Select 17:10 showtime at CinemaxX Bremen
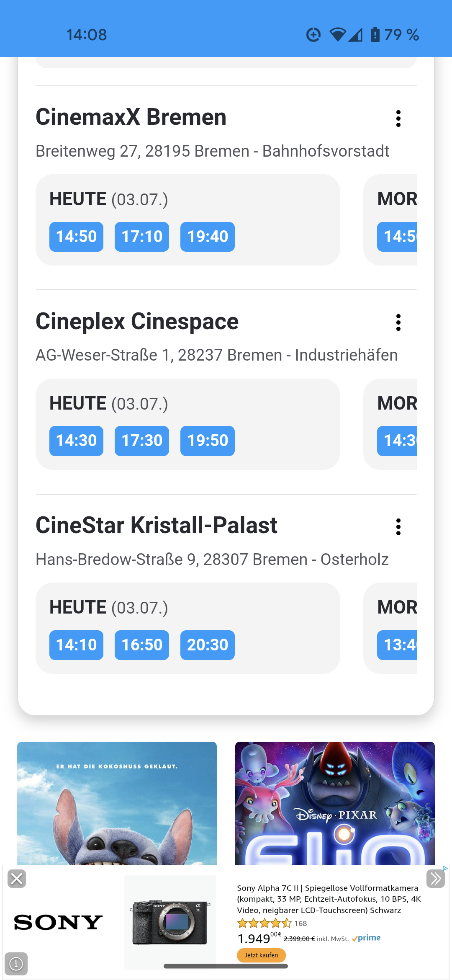This screenshot has height=980, width=452. (x=142, y=237)
